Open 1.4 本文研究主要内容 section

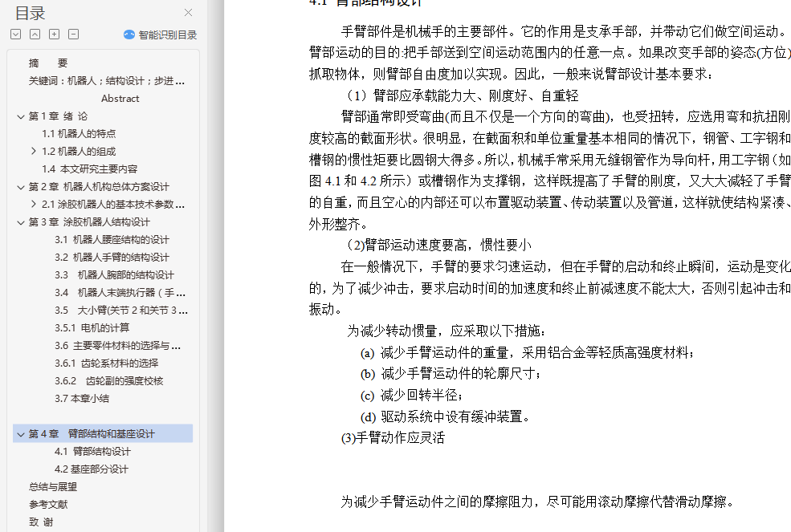point(89,169)
